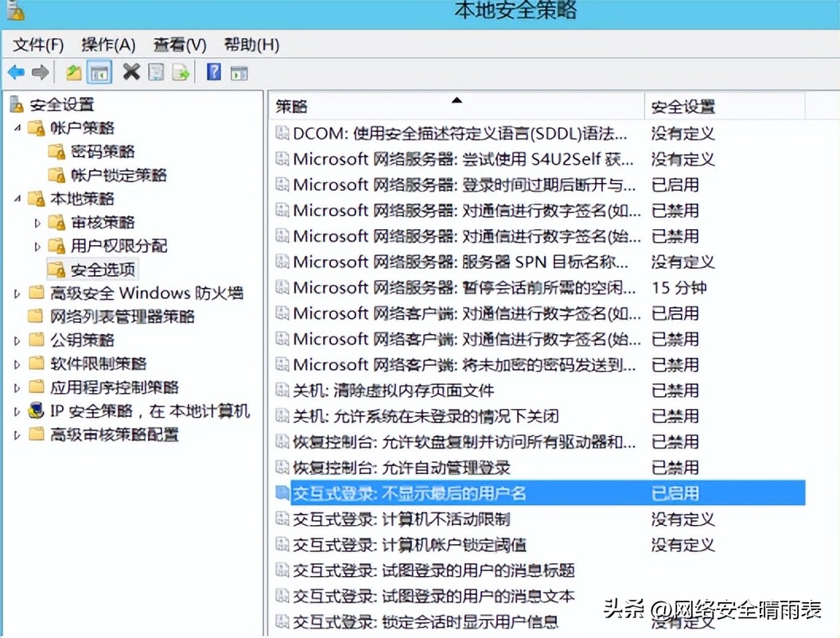This screenshot has width=840, height=638.
Task: Select the Show/Hide console tree toolbar icon
Action: 99,72
